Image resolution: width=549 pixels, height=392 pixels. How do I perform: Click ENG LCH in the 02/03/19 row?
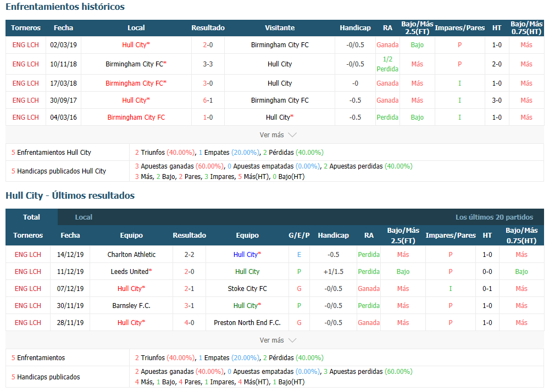pos(26,44)
